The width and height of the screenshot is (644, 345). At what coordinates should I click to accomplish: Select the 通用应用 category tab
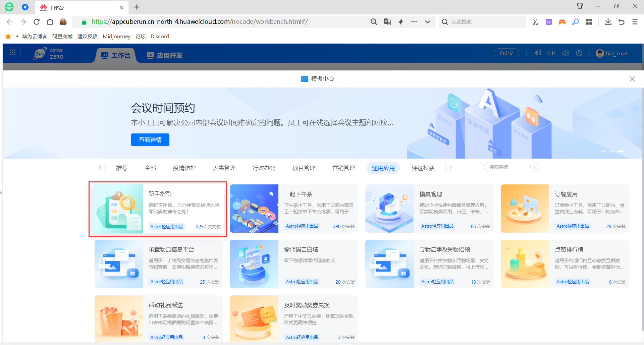(383, 168)
